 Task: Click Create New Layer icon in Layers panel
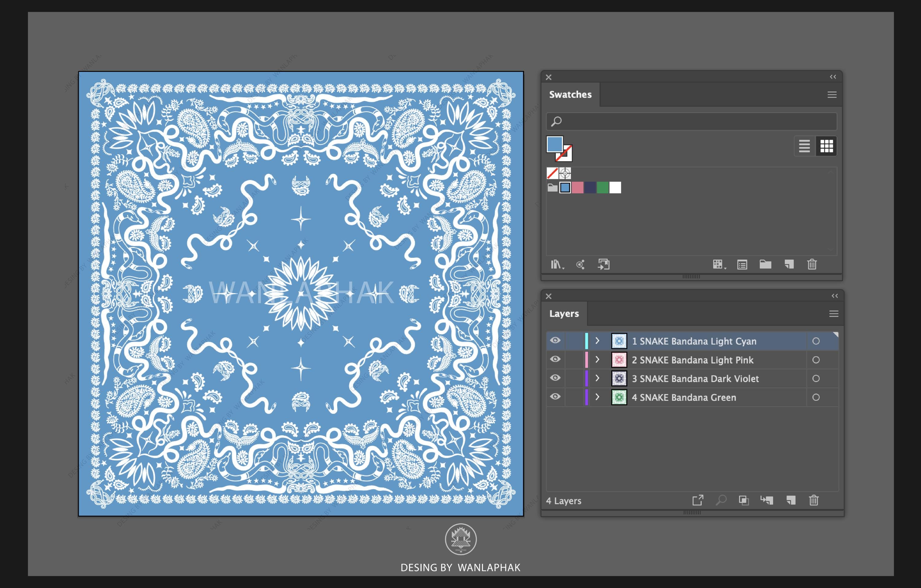791,501
